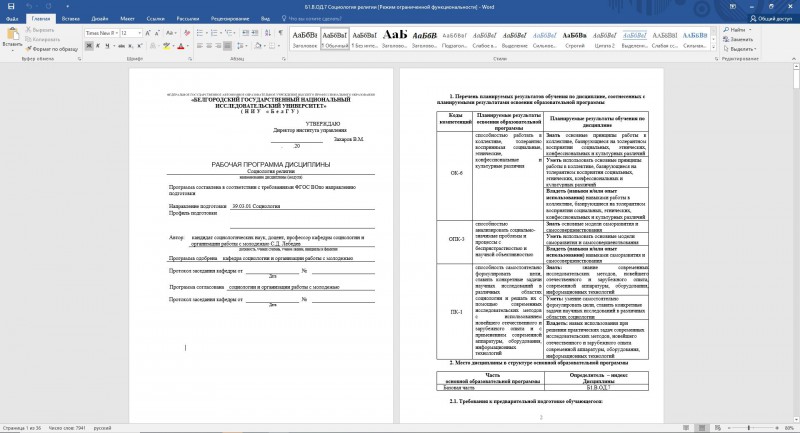Image resolution: width=800 pixels, height=433 pixels.
Task: Click the Найти (Find) button
Action: tap(735, 30)
